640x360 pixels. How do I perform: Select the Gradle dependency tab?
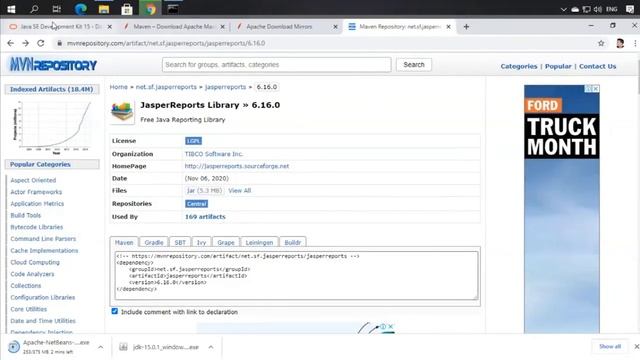[x=154, y=242]
